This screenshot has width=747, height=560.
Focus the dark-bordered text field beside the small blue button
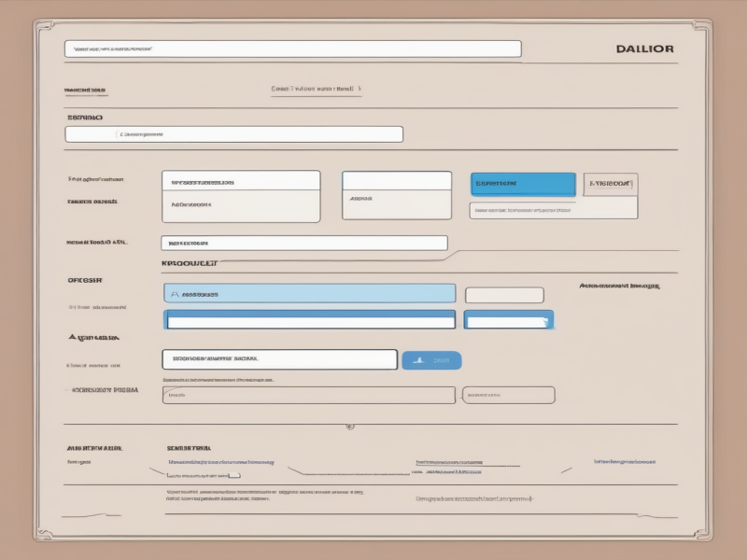pyautogui.click(x=279, y=359)
